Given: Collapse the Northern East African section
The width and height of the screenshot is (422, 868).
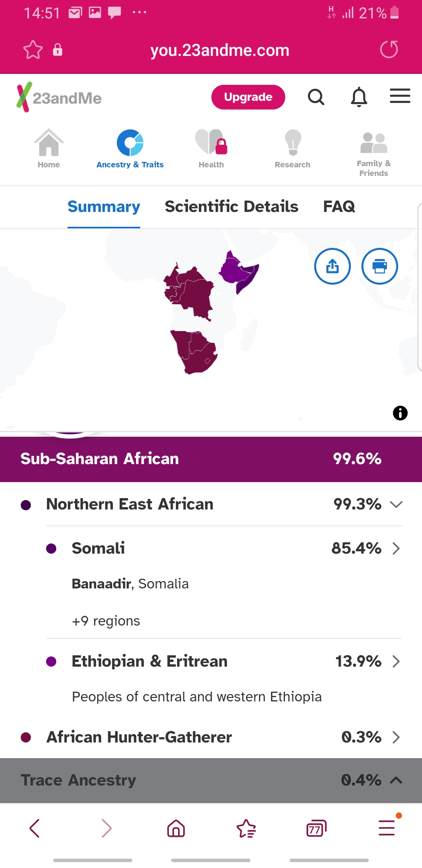Looking at the screenshot, I should (x=396, y=504).
